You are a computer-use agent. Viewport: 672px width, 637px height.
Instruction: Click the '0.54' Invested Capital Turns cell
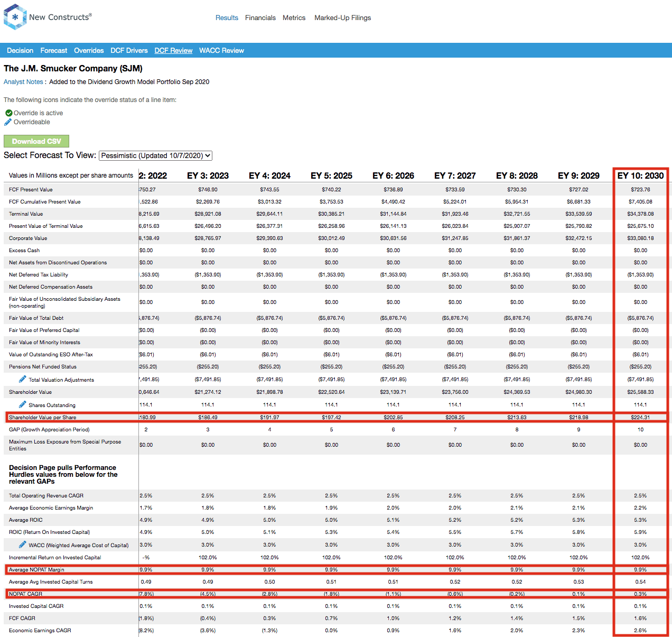point(640,582)
